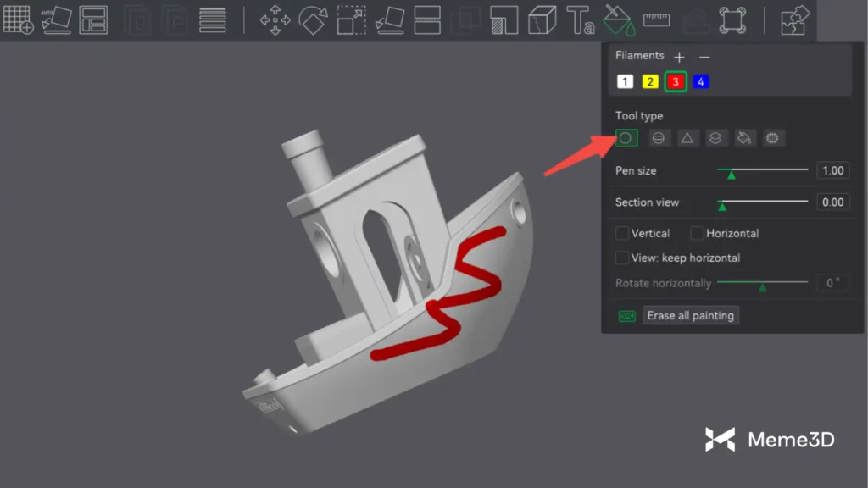This screenshot has height=488, width=868.
Task: Add a filament with plus button
Action: coord(679,57)
